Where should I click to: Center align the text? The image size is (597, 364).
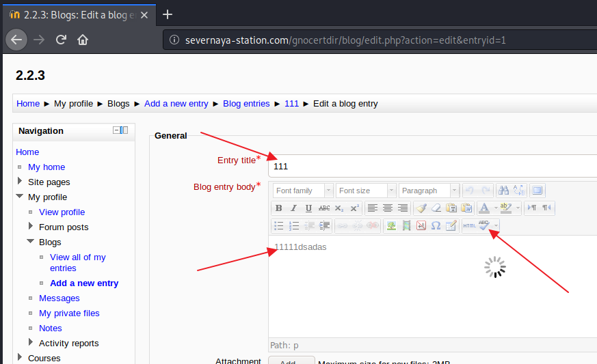(388, 208)
